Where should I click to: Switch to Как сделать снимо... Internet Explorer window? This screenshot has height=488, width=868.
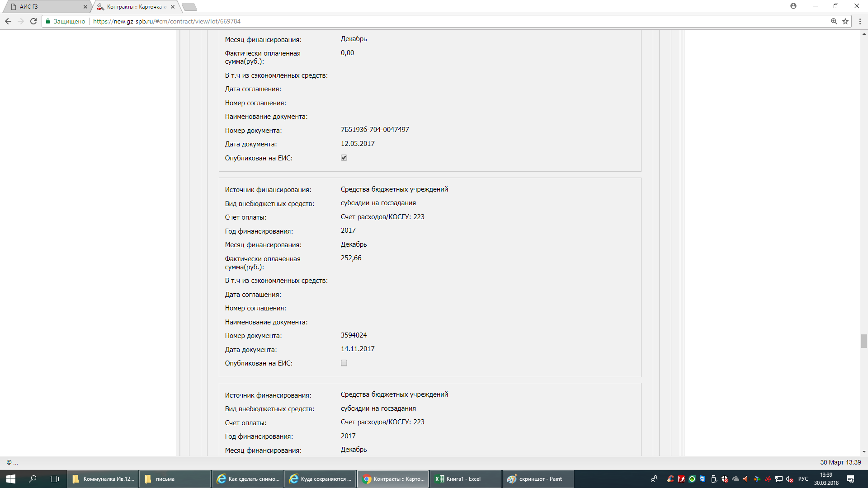248,479
